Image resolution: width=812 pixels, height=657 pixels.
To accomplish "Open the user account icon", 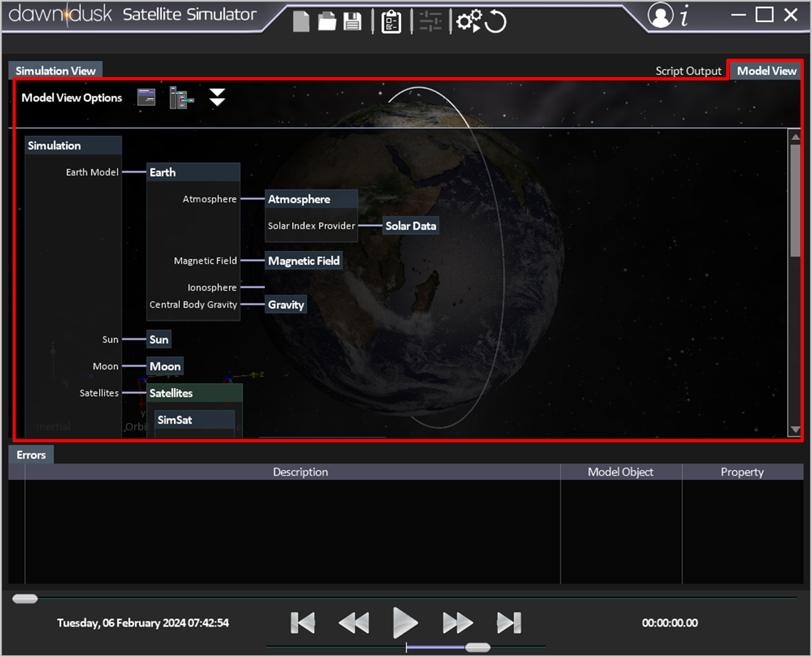I will click(660, 16).
